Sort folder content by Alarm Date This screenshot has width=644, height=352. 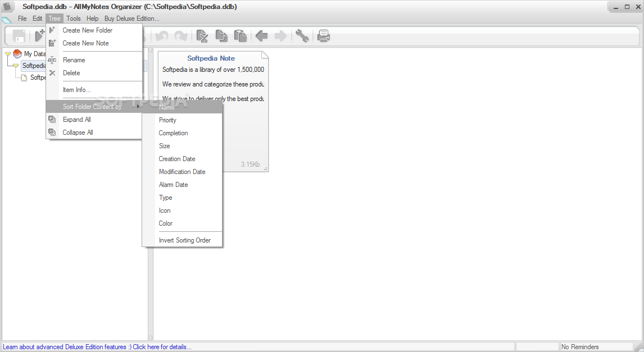(x=183, y=185)
